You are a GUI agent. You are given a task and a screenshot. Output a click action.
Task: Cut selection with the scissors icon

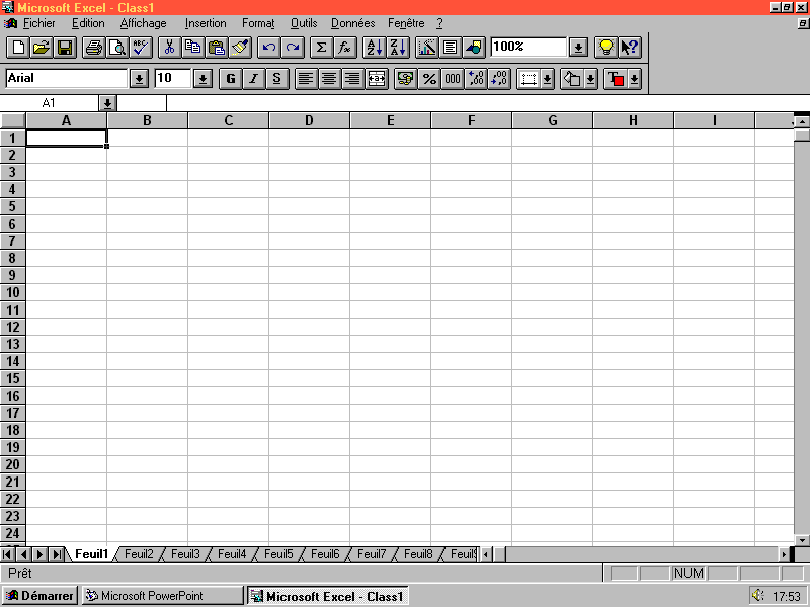point(169,48)
